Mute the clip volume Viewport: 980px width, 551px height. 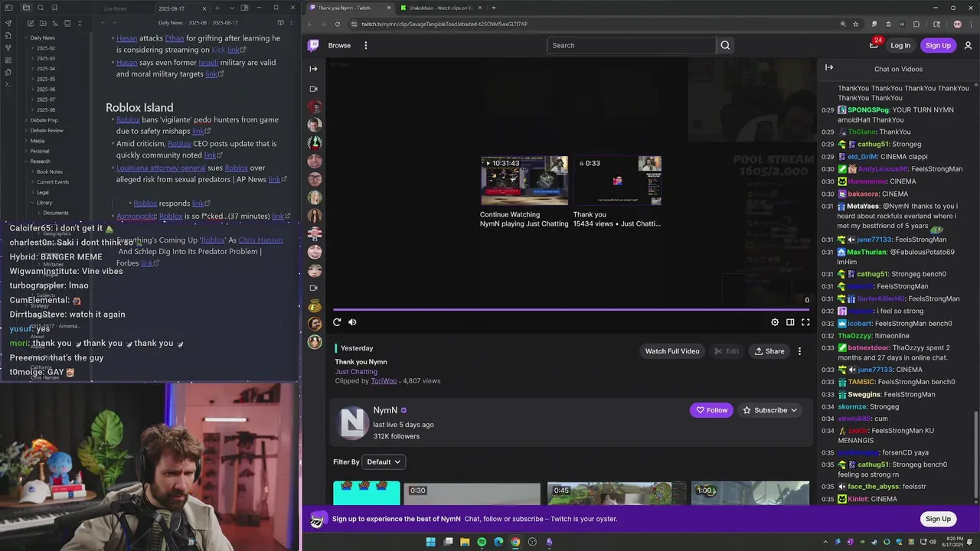(x=352, y=322)
